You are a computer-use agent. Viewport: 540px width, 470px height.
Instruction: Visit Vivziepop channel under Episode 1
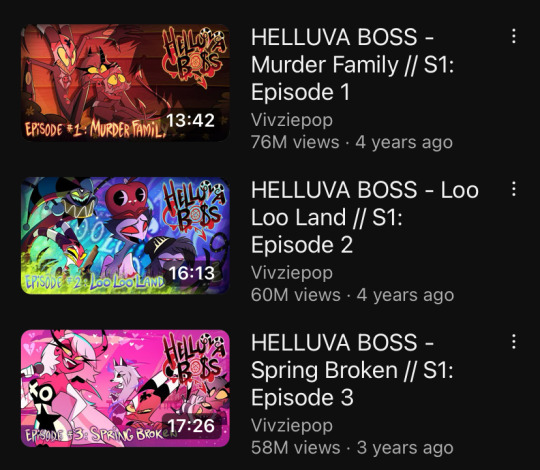click(x=292, y=120)
